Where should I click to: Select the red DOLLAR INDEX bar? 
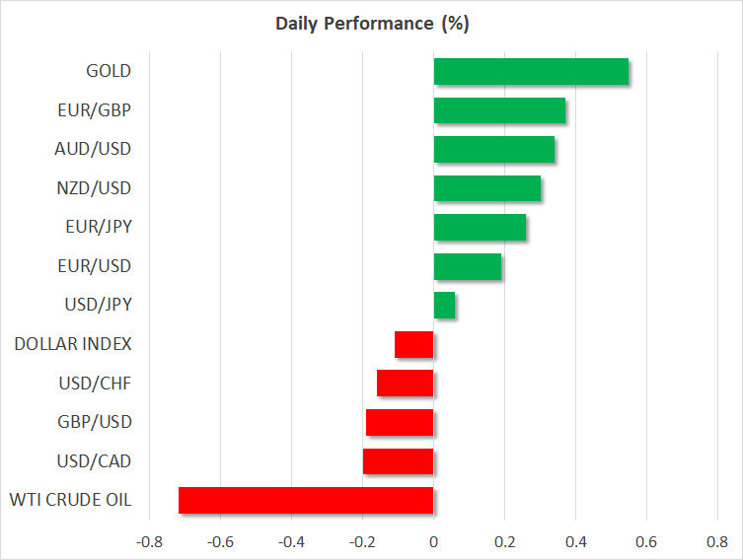point(414,344)
